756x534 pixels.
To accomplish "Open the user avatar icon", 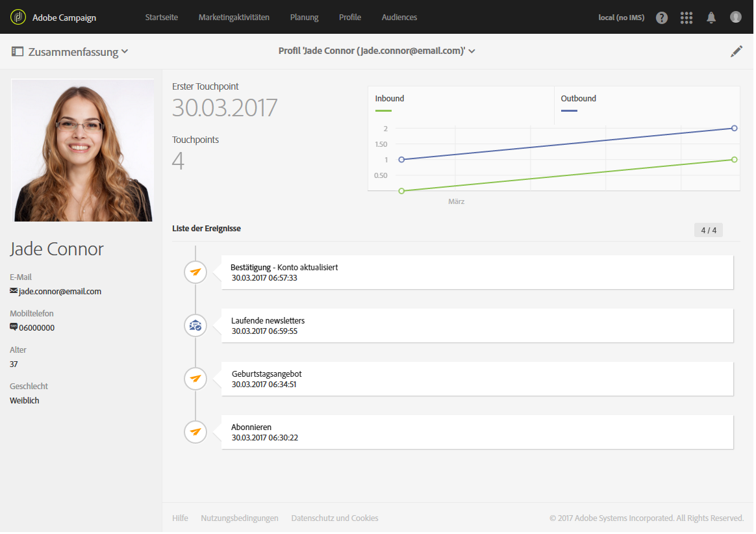I will (x=735, y=18).
